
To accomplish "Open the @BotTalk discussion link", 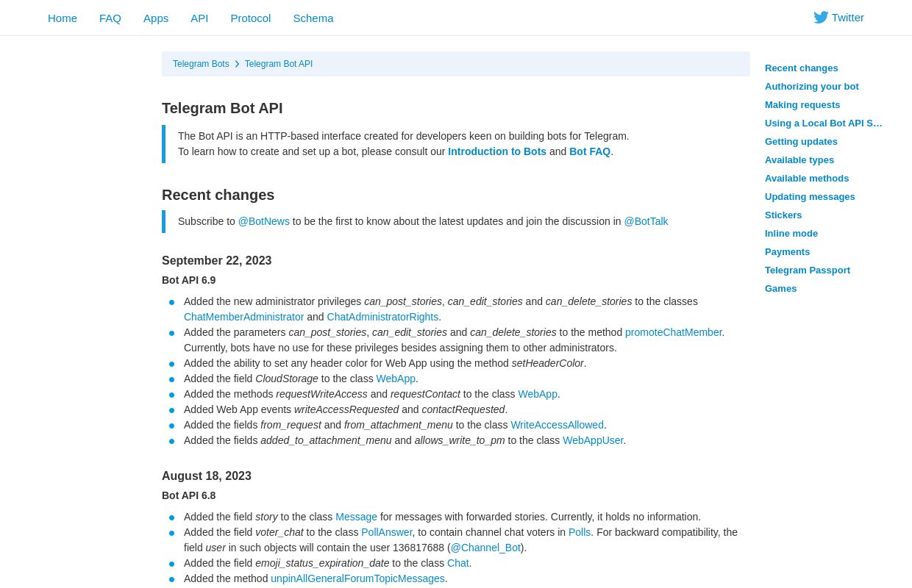I will coord(646,221).
